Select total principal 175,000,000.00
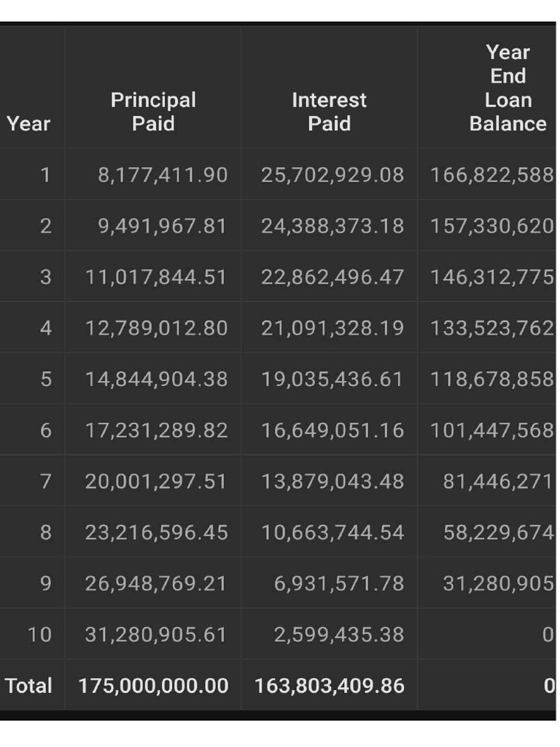This screenshot has height=747, width=560. [x=153, y=686]
